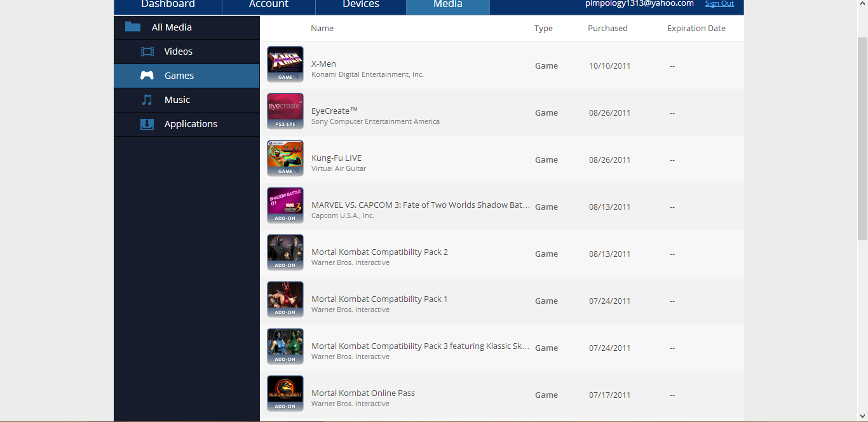Click the Kung-Fu LIVE 08/26/2011 date
Image resolution: width=868 pixels, height=422 pixels.
610,160
